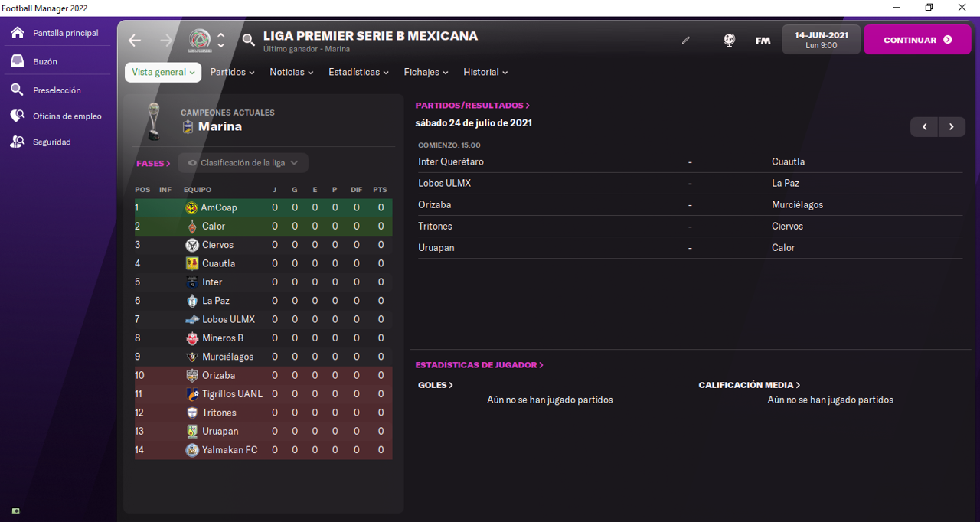Show previous match day results
The height and width of the screenshot is (522, 980).
coord(924,127)
